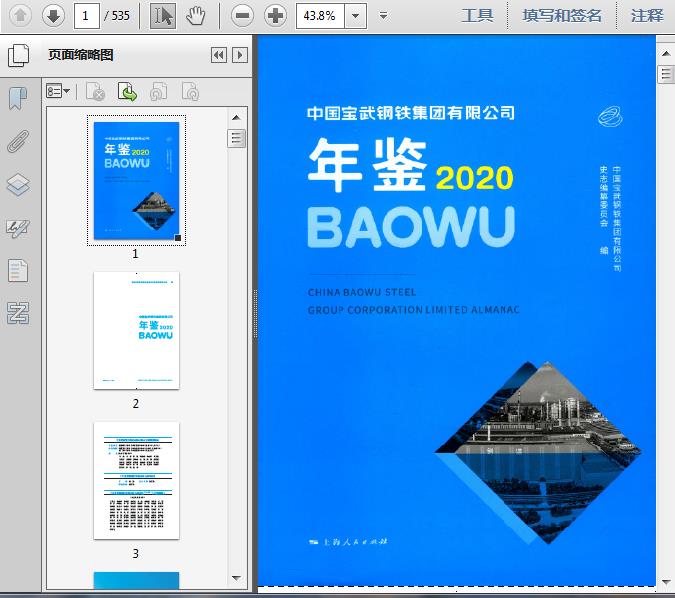Click GROUP CORPORATION LIMITED ALMANAC text
Viewport: 675px width, 598px height.
[x=413, y=310]
